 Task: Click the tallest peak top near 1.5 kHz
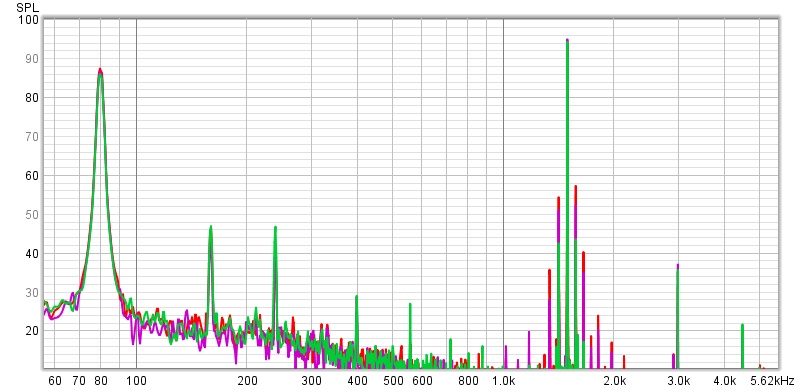click(x=567, y=40)
